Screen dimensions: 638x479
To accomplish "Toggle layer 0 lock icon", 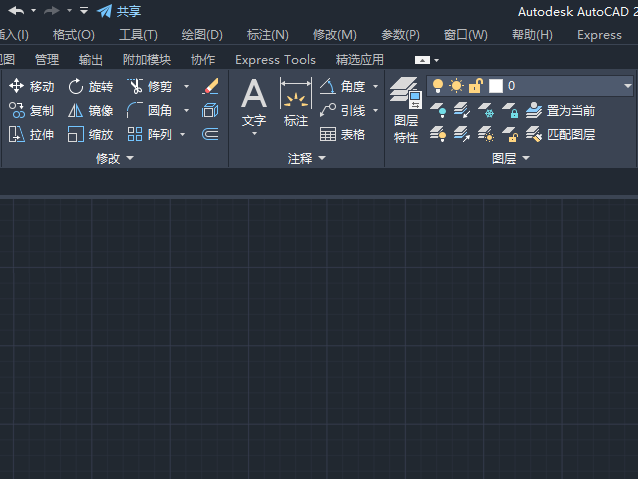I will [475, 86].
